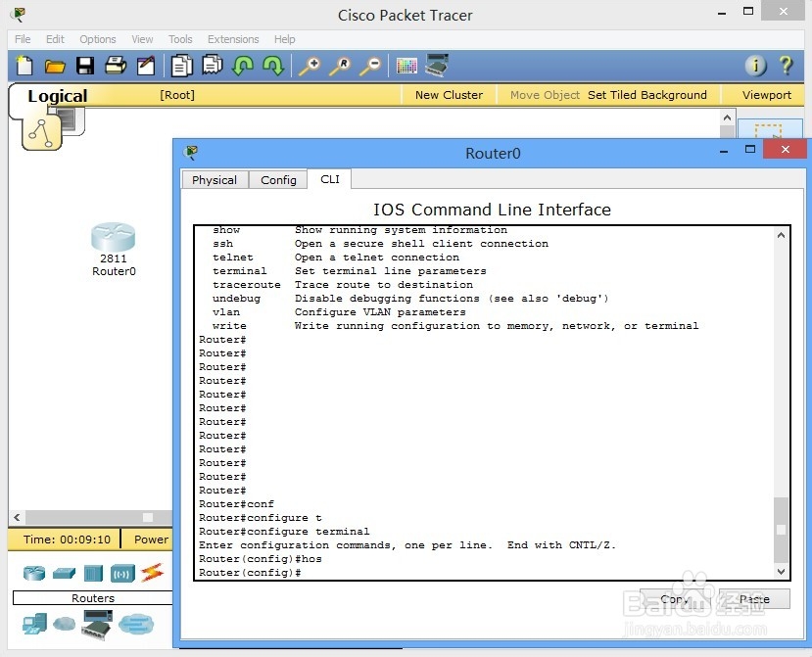812x657 pixels.
Task: Click the Viewport button
Action: click(766, 95)
